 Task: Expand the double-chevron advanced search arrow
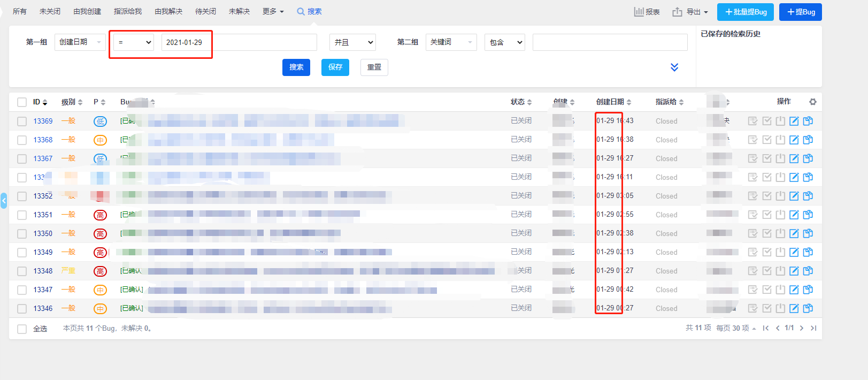coord(674,67)
